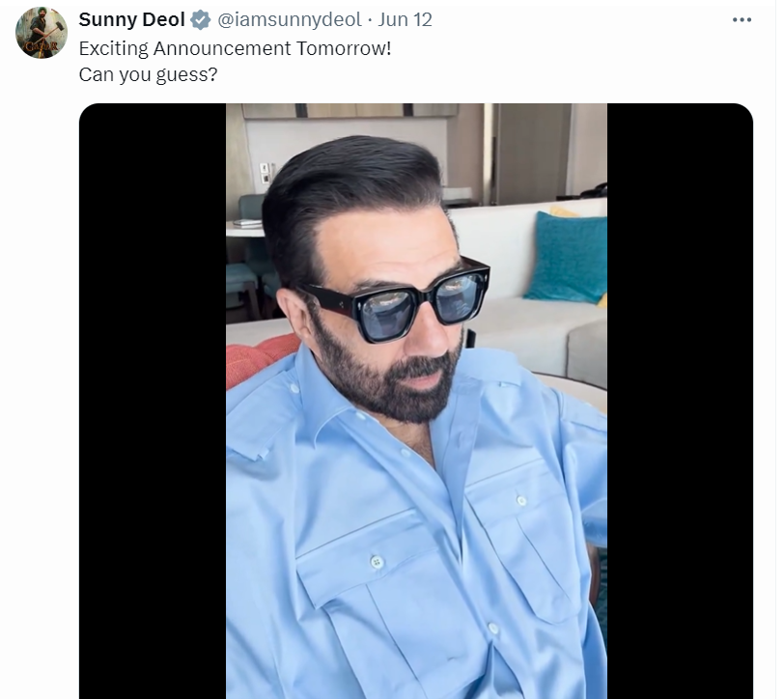Click the Sunny Deol display name

coord(131,20)
